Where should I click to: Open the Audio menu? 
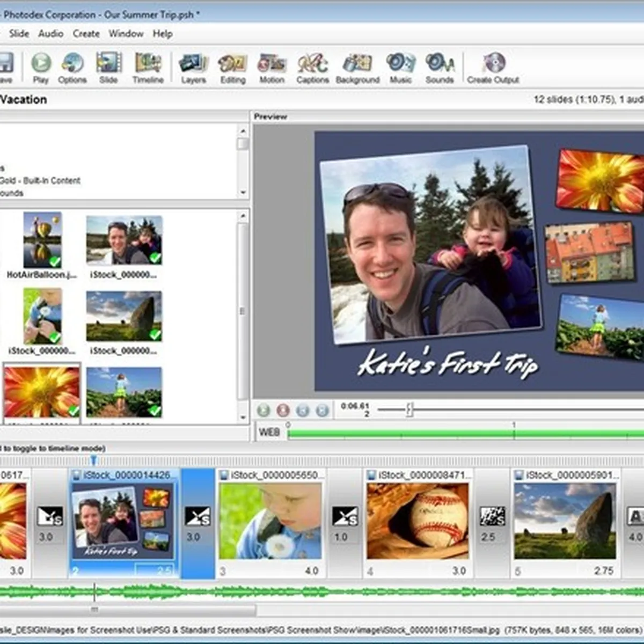[50, 33]
